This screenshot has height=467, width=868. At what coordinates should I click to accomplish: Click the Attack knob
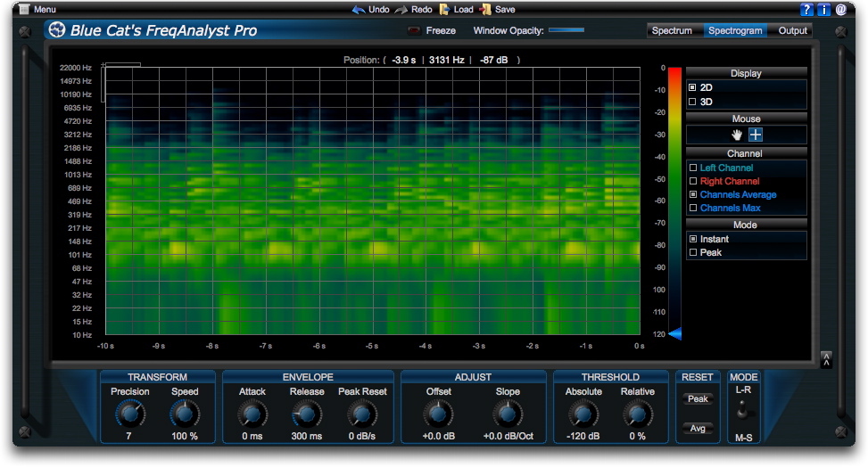tap(252, 414)
